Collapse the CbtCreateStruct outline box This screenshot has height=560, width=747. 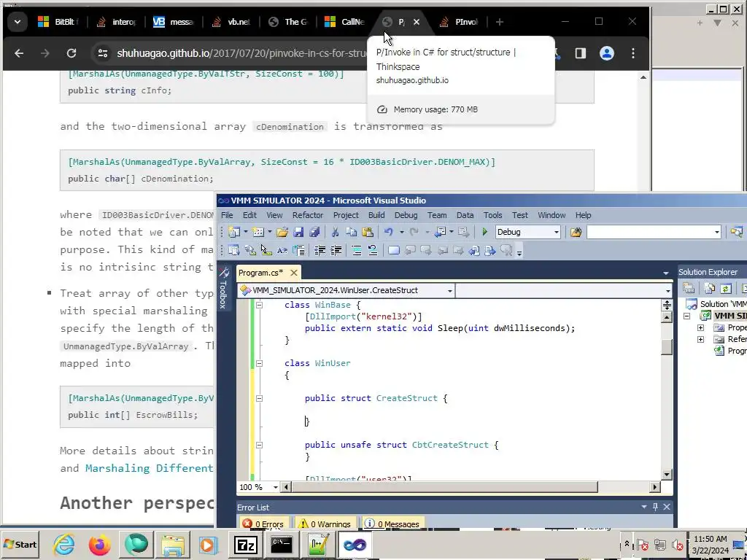259,445
